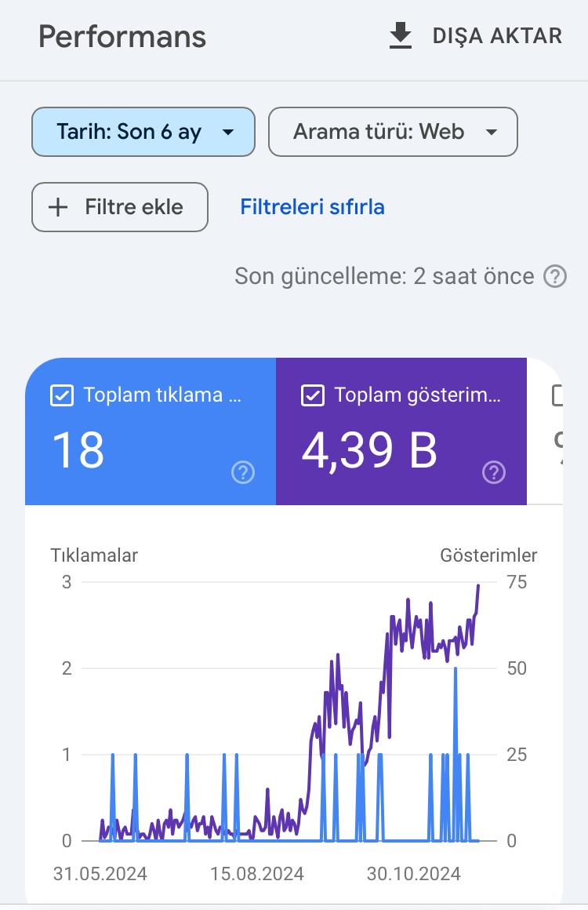
Task: Click the help icon next to Son güncelleme
Action: [555, 276]
